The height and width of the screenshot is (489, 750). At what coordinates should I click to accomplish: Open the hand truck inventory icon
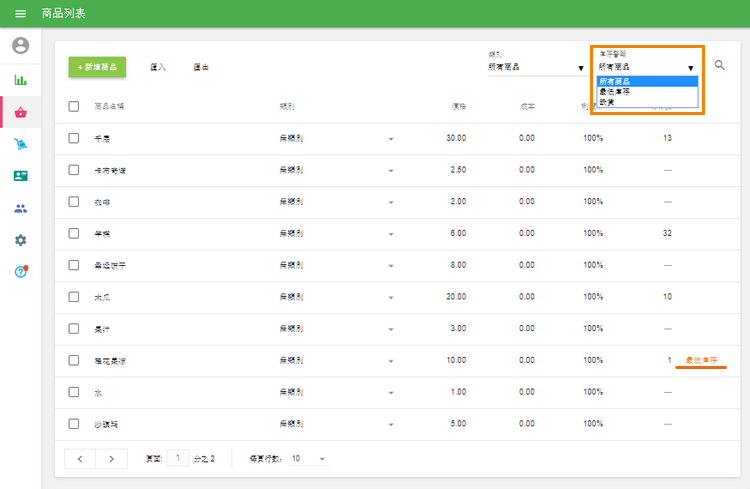[x=20, y=144]
